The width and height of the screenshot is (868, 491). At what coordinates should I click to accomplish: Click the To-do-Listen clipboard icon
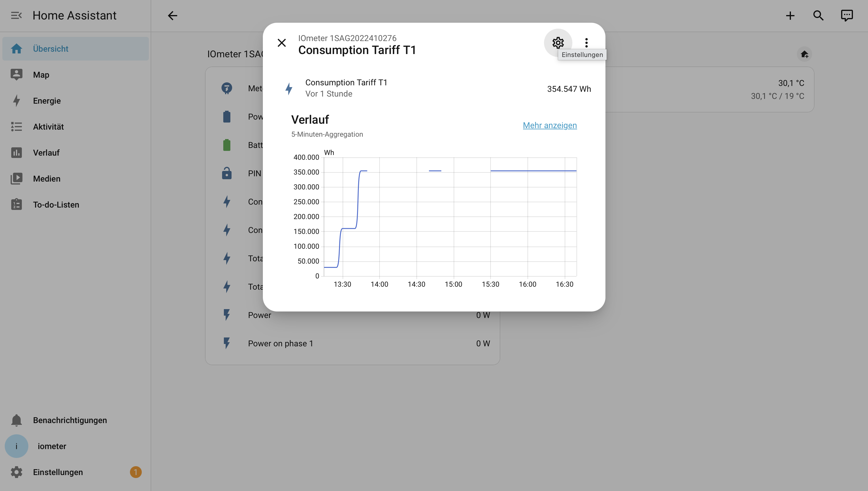(x=16, y=205)
